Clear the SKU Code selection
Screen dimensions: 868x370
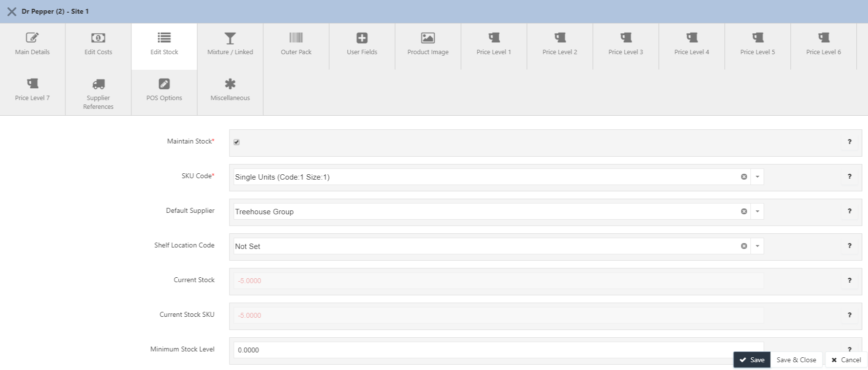coord(744,177)
